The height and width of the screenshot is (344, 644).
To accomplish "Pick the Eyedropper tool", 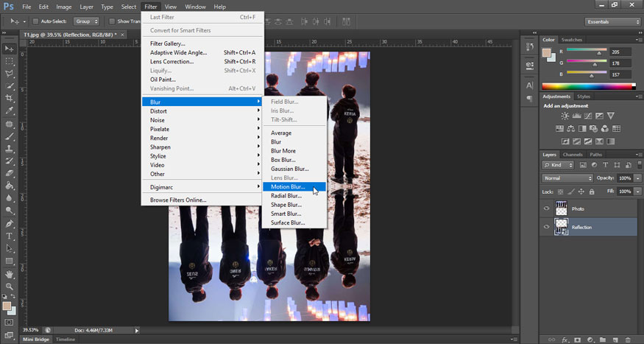I will pos(10,110).
